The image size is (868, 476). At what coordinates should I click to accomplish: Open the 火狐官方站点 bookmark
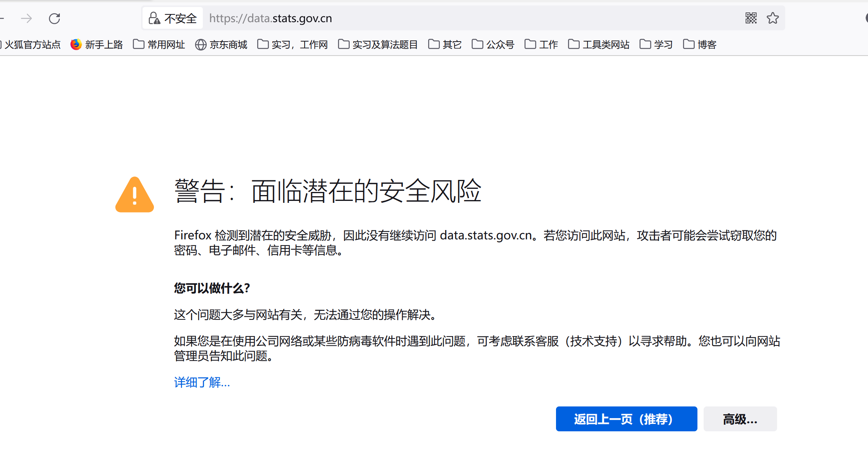click(x=31, y=45)
